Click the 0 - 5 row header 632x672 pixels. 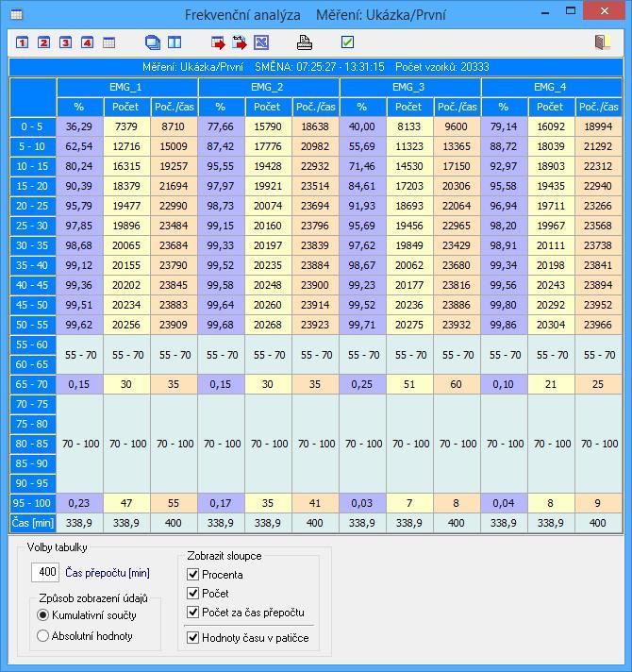click(32, 126)
